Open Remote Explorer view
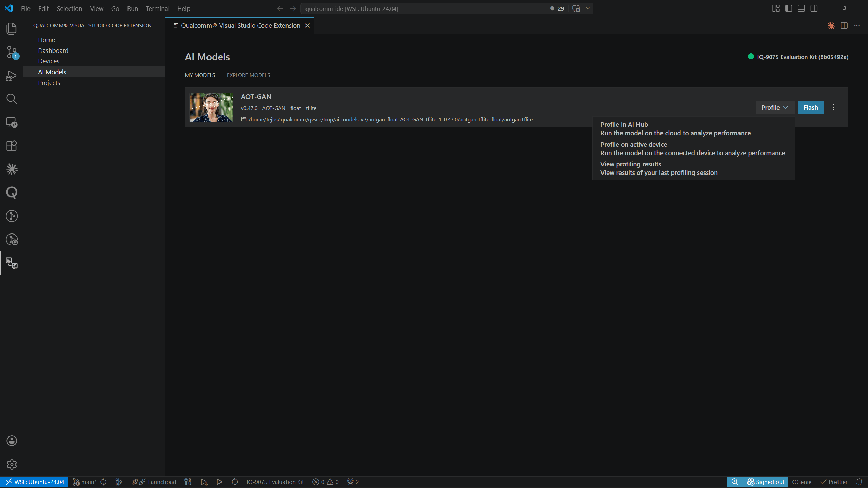This screenshot has height=488, width=868. tap(12, 122)
